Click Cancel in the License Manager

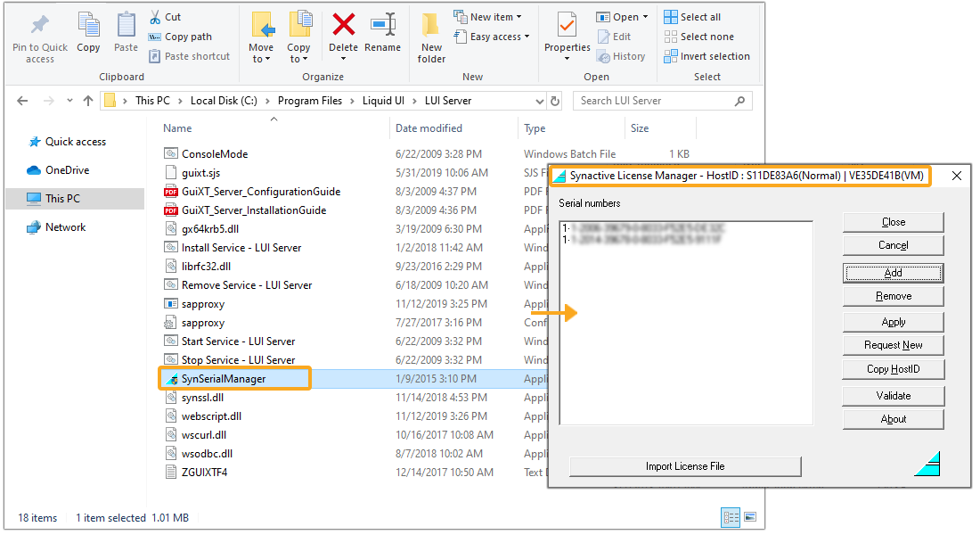tap(893, 245)
